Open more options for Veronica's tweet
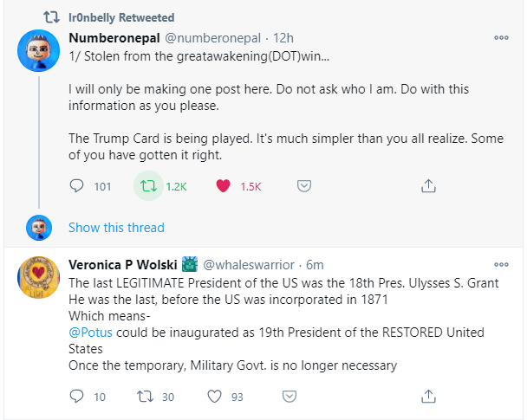Screen dimensions: 527x420 tap(501, 264)
